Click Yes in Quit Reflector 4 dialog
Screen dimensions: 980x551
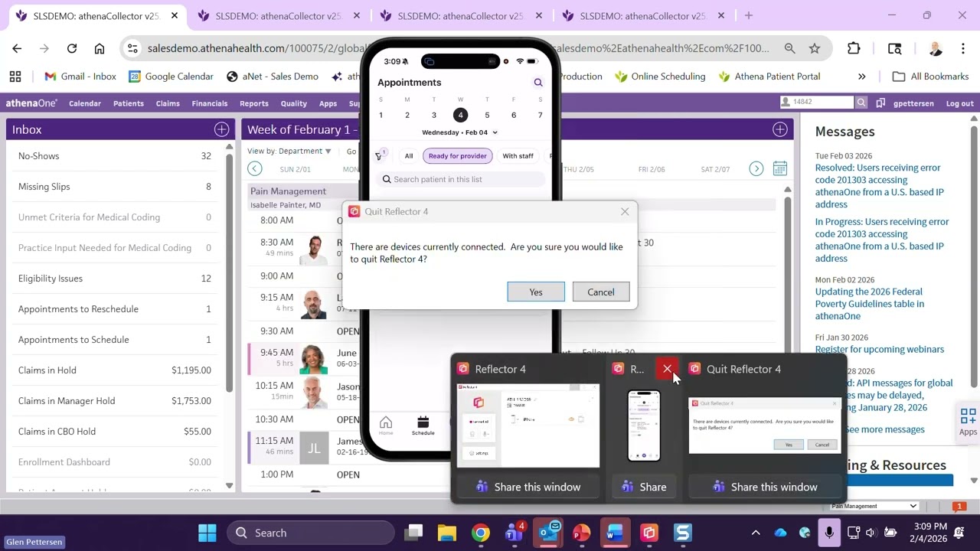tap(536, 292)
